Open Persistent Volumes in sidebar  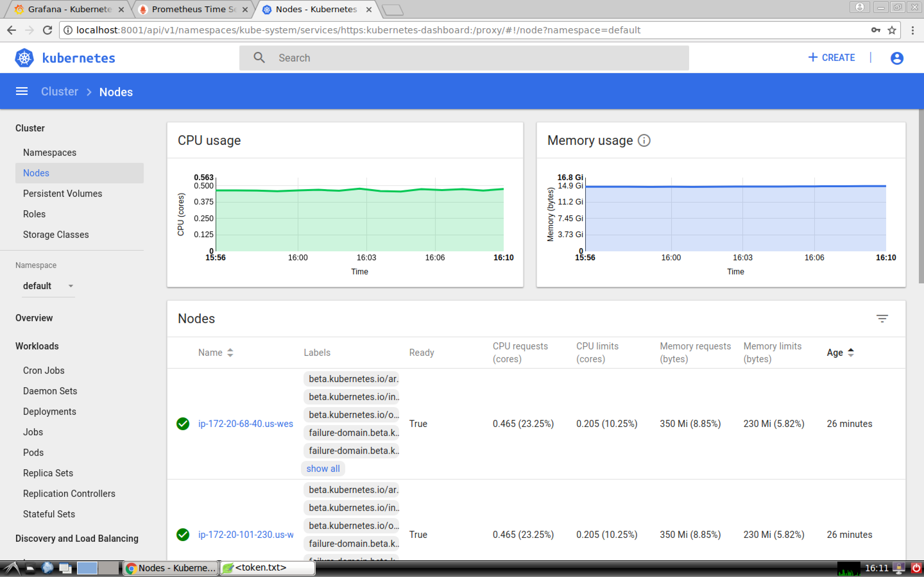[63, 194]
